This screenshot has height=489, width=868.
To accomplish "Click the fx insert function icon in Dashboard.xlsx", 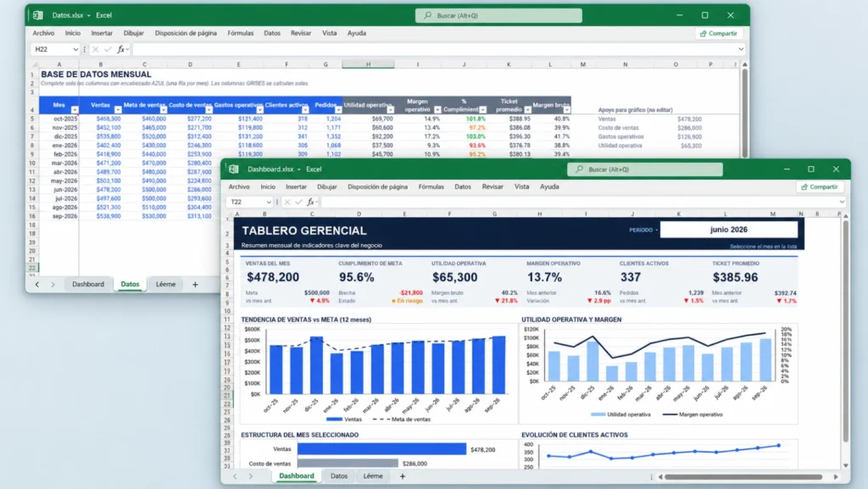I will [311, 202].
